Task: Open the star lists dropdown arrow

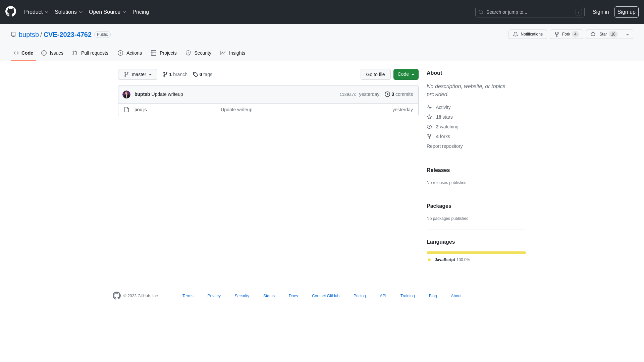Action: (x=628, y=34)
